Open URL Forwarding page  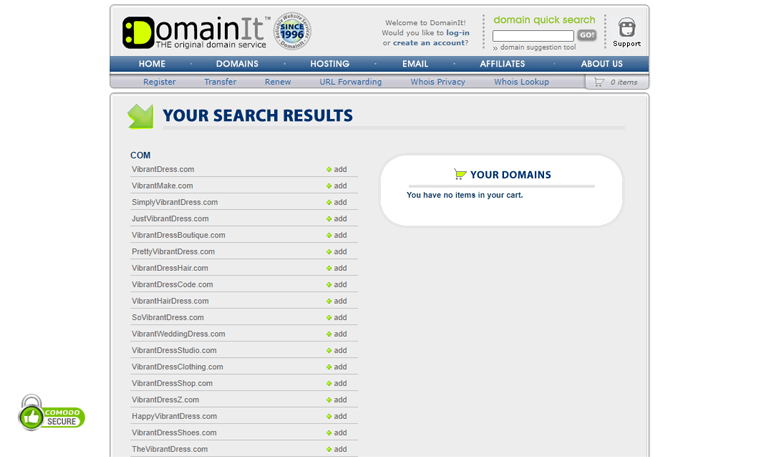click(350, 82)
